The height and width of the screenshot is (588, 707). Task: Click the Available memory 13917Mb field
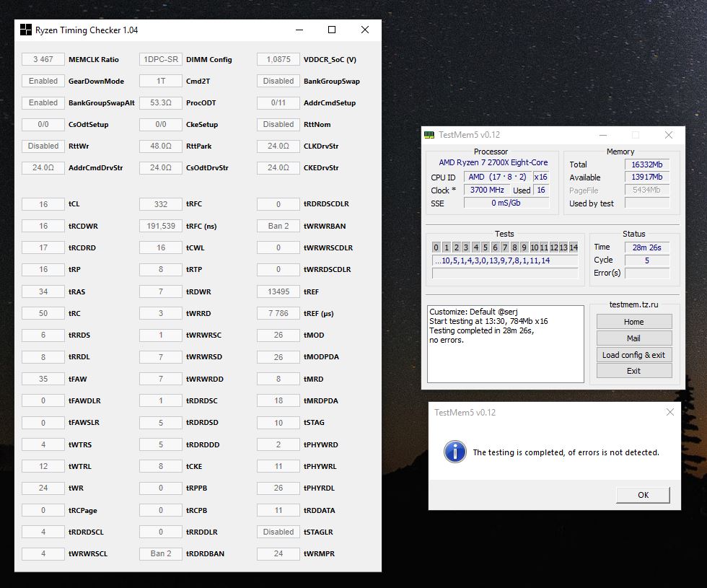tap(647, 177)
